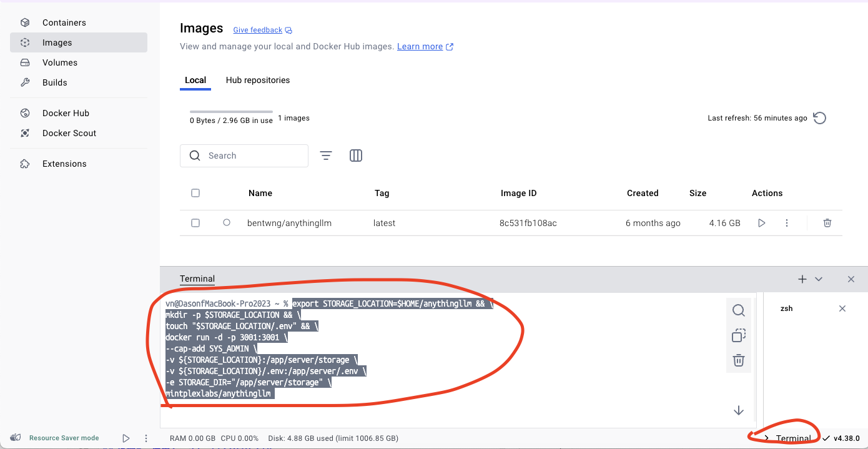868x449 pixels.
Task: Search within terminal using magnifier icon
Action: click(738, 310)
